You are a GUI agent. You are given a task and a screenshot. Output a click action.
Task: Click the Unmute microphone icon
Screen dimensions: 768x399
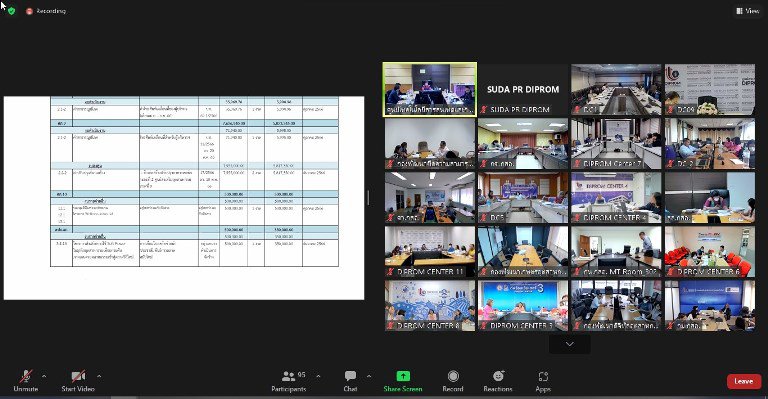tap(26, 376)
